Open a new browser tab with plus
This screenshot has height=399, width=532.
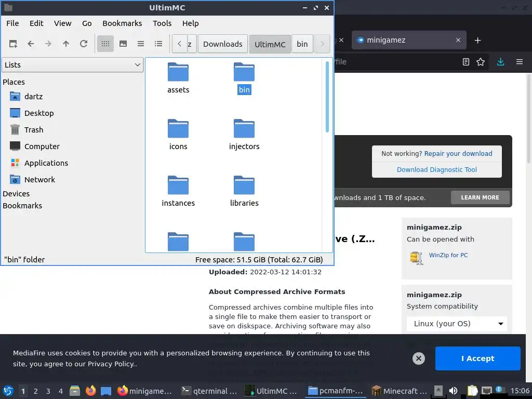[x=478, y=41]
